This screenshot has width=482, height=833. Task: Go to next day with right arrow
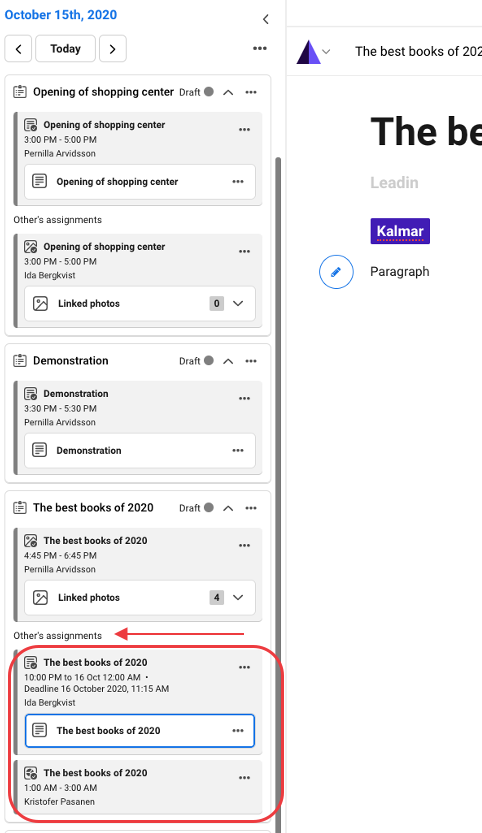point(113,49)
